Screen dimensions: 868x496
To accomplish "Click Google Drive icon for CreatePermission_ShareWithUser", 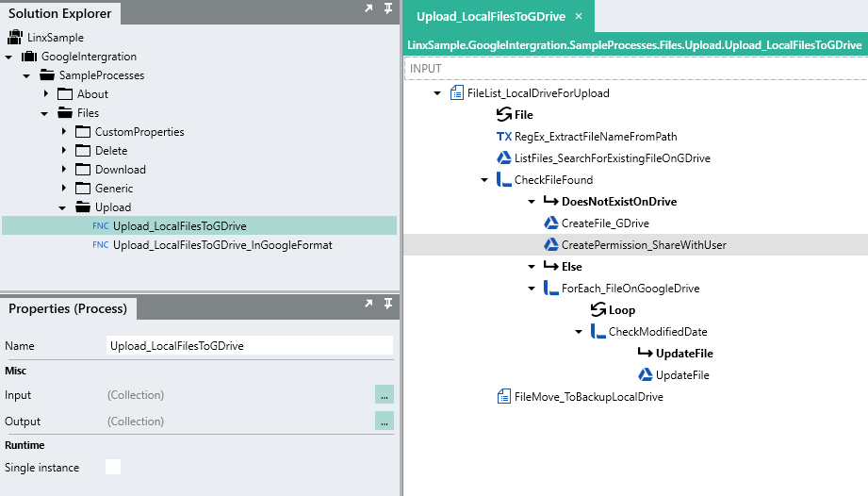I will pyautogui.click(x=550, y=244).
